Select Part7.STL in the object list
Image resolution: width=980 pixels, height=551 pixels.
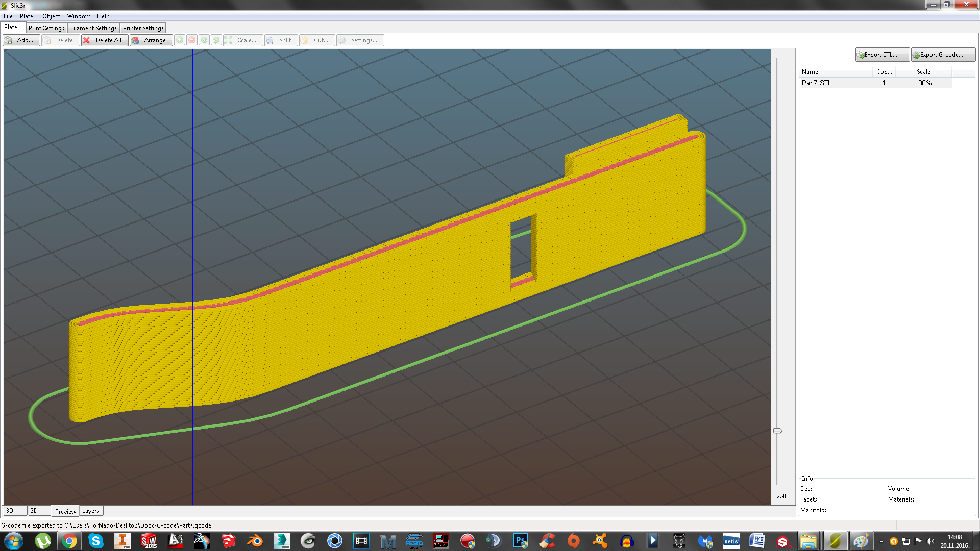click(817, 83)
